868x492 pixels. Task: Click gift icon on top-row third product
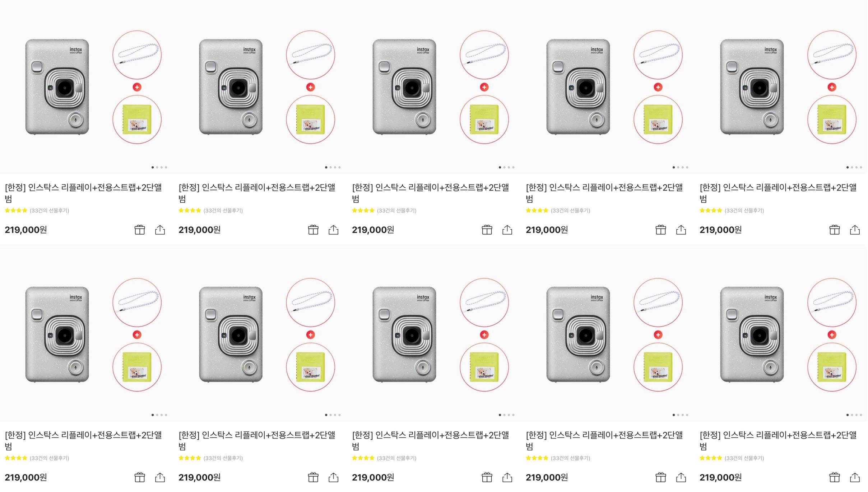coord(487,230)
